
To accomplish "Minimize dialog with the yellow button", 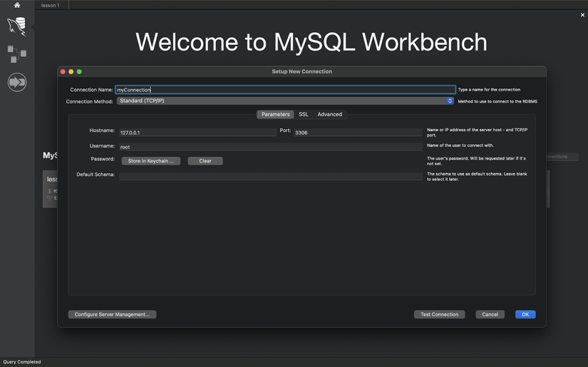I will (x=71, y=71).
